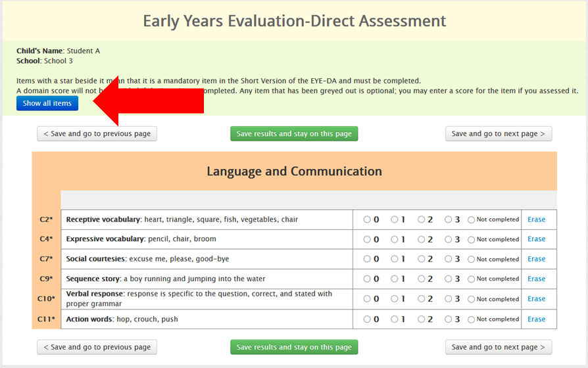Select score 3 for Verbal response

click(448, 299)
